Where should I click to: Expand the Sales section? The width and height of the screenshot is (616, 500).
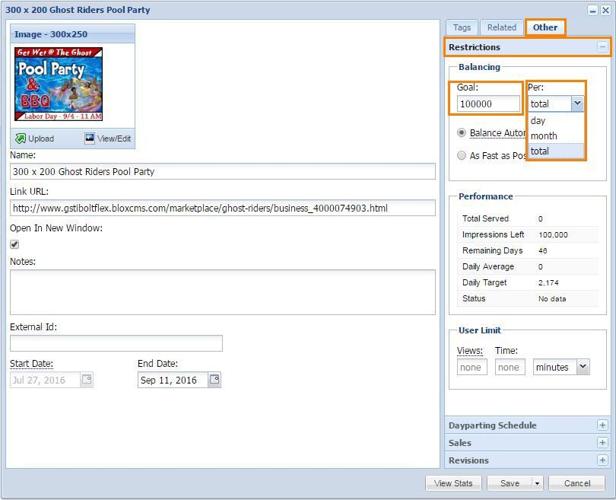pyautogui.click(x=602, y=443)
